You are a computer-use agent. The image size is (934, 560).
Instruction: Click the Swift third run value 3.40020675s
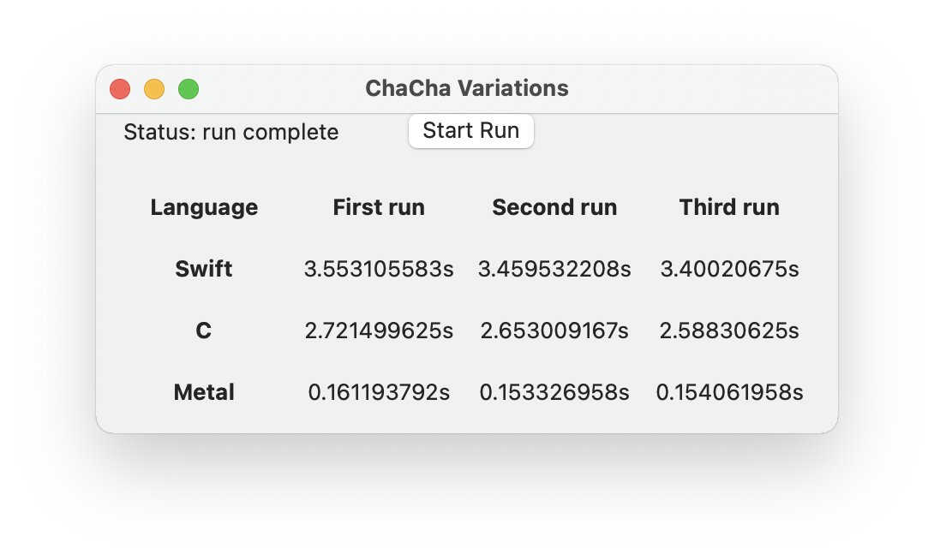coord(729,269)
